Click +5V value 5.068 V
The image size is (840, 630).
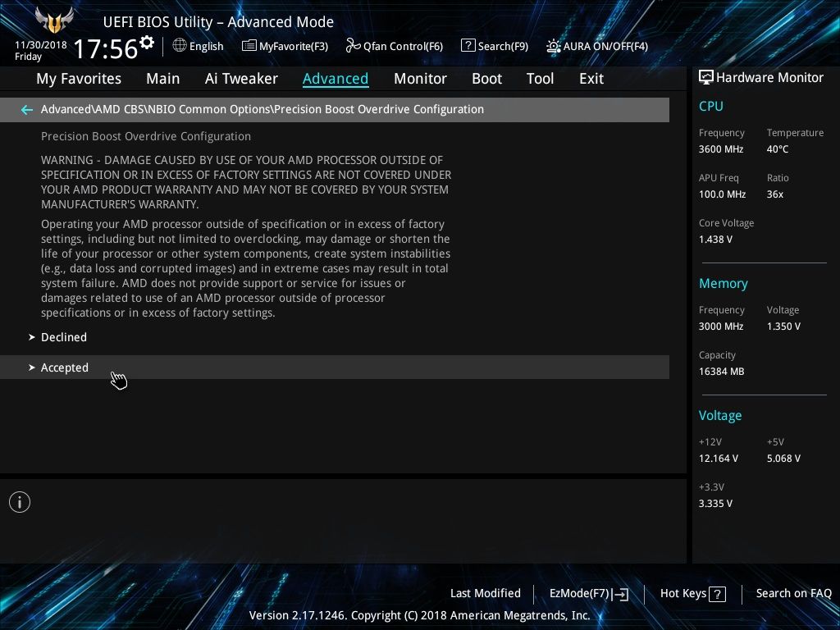tap(783, 459)
